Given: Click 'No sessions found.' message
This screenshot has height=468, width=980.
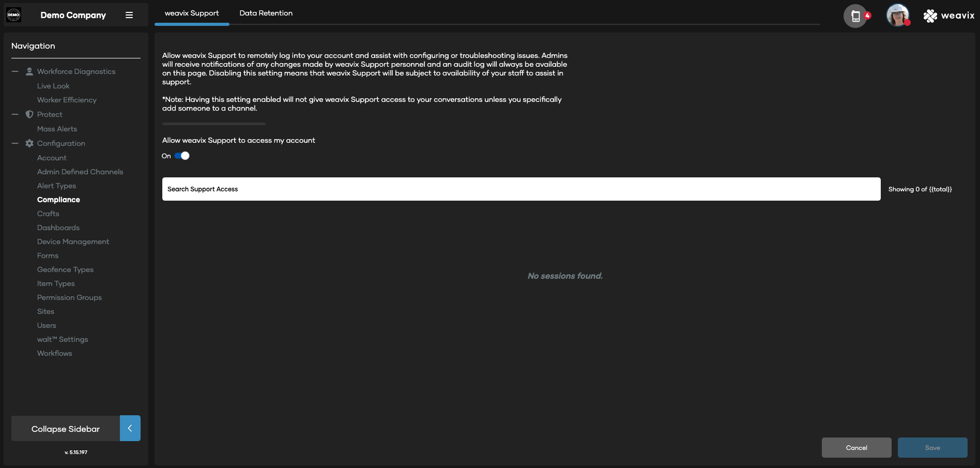Looking at the screenshot, I should point(565,276).
